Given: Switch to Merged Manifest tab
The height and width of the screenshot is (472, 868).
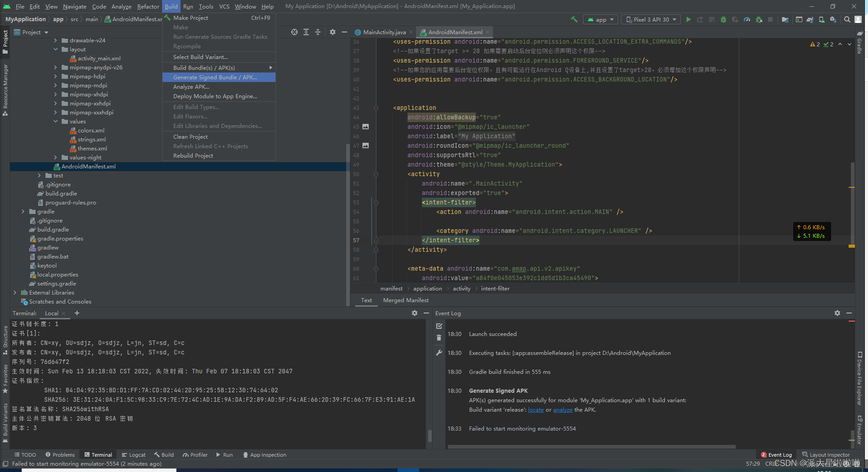Looking at the screenshot, I should (406, 300).
